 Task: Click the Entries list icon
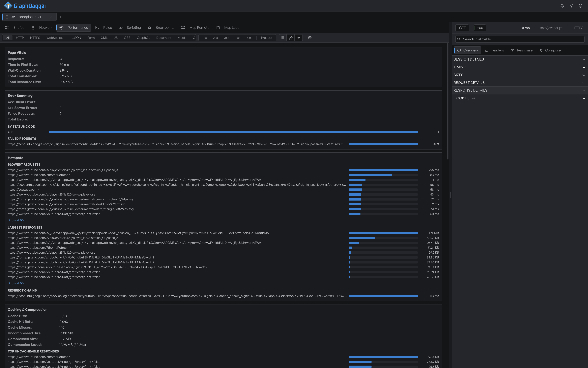7,27
